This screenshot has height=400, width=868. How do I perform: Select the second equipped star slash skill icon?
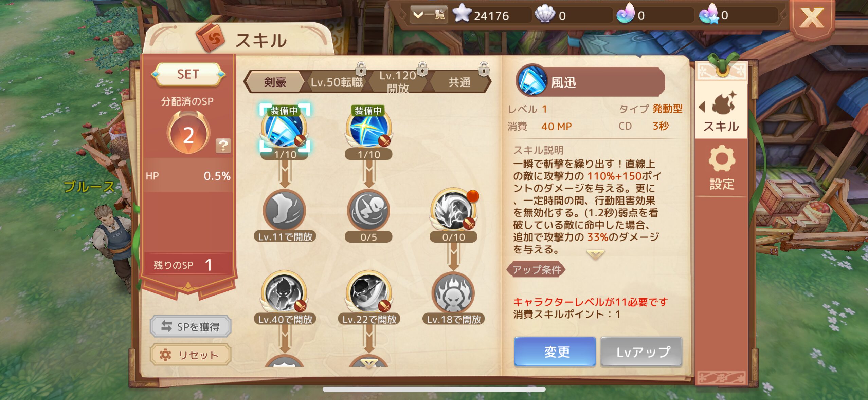pos(368,129)
